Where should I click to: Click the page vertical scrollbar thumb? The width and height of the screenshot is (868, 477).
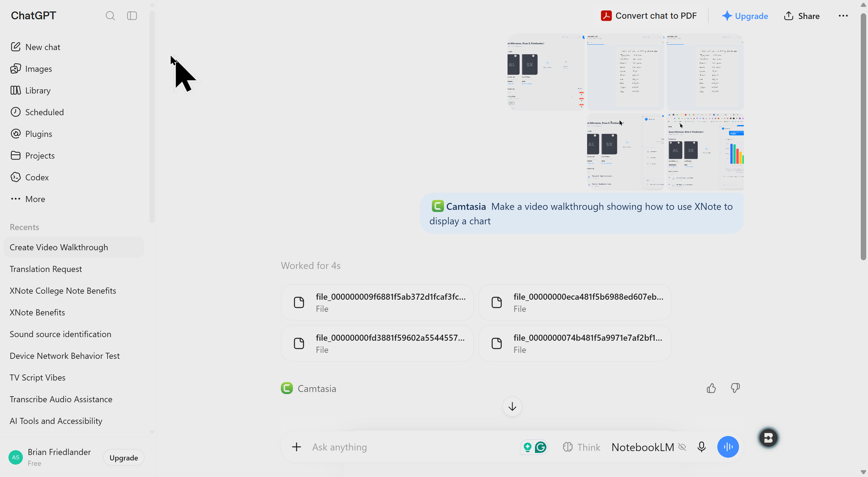tap(863, 137)
